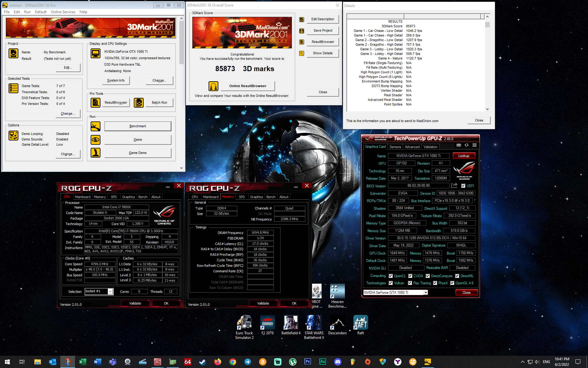Click the 3DMark2001 main window vertical scrollbar

(x=181, y=93)
